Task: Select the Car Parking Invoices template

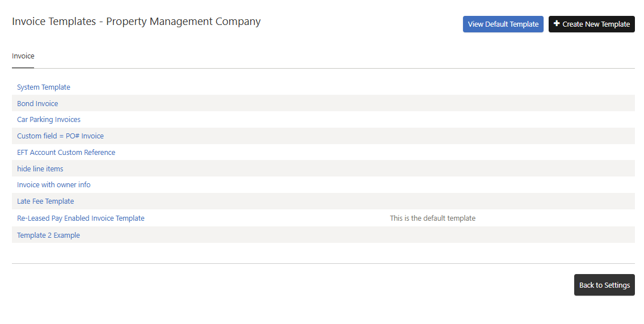Action: click(x=49, y=120)
